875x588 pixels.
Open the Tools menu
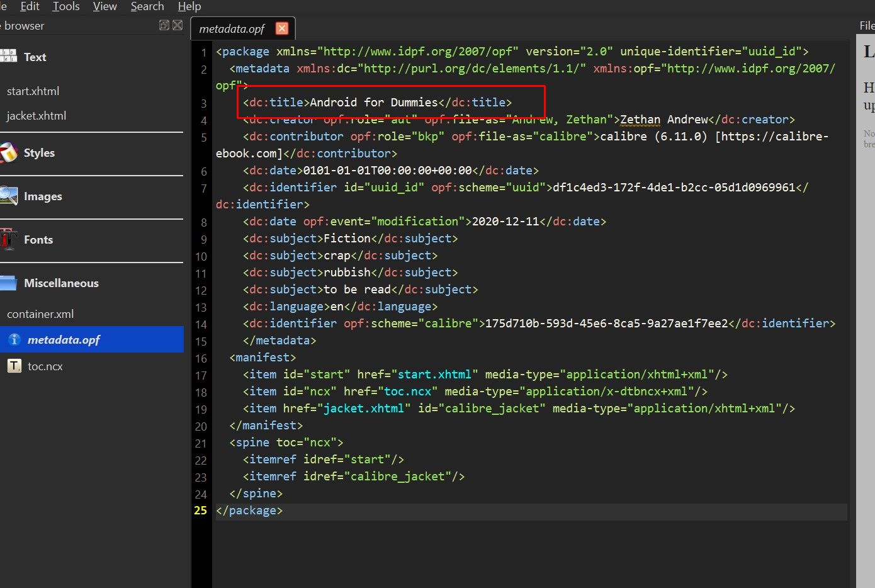click(66, 6)
